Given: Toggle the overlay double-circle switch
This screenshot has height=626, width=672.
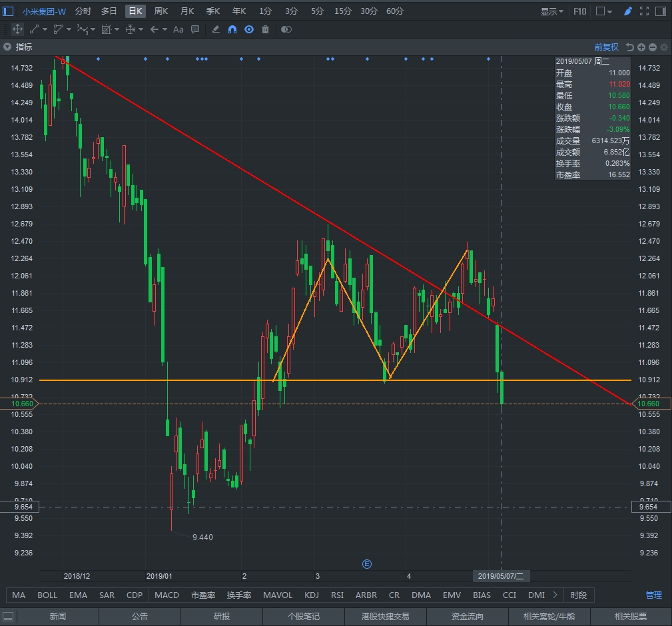Looking at the screenshot, I should pos(286,29).
